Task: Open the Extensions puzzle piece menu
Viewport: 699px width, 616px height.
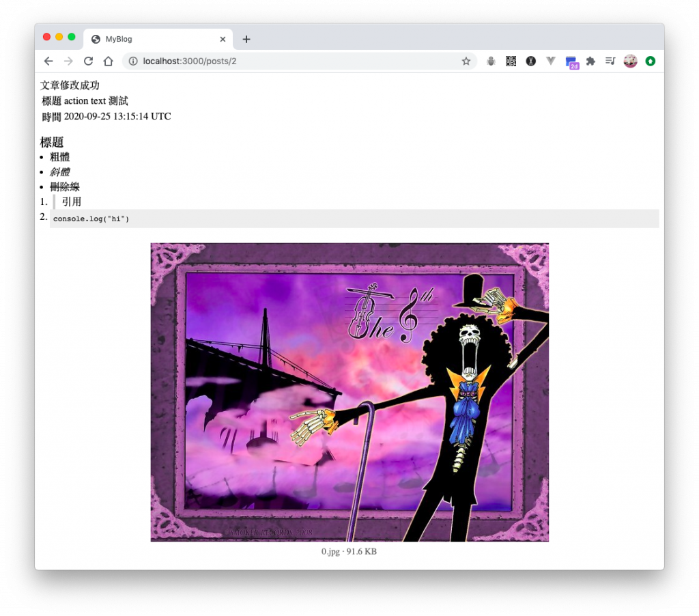Action: [590, 61]
